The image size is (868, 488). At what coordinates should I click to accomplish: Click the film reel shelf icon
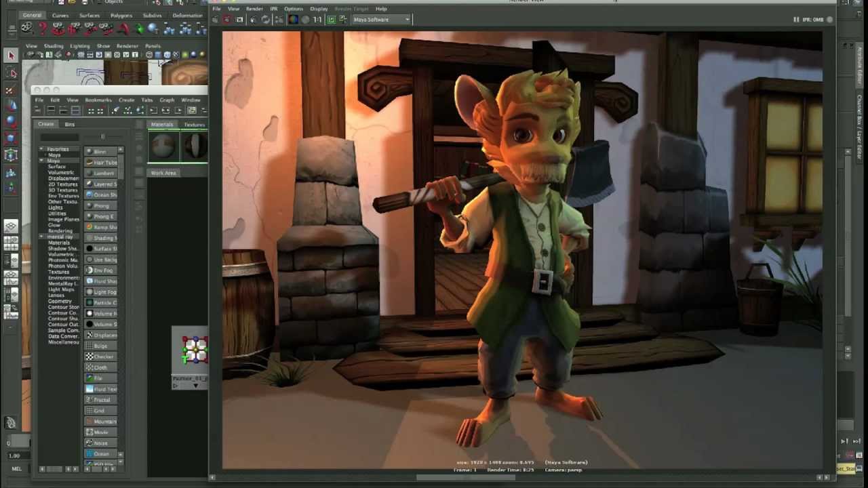pos(26,28)
